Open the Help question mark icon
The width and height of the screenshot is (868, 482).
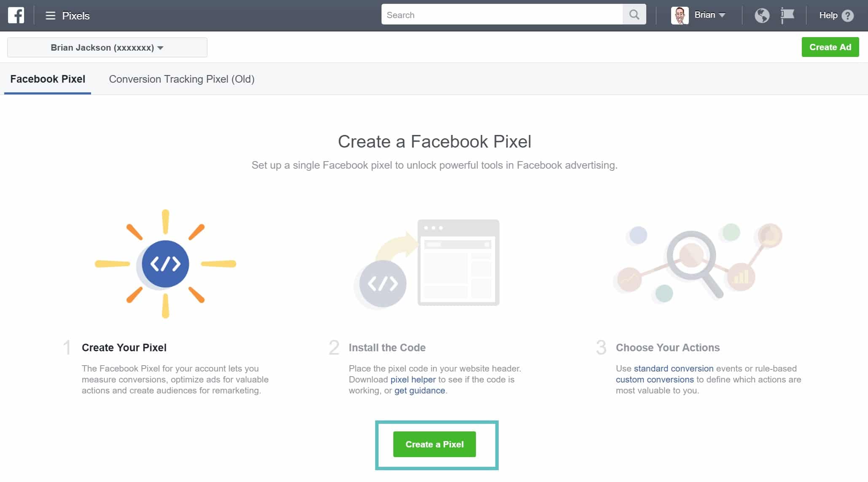point(847,15)
